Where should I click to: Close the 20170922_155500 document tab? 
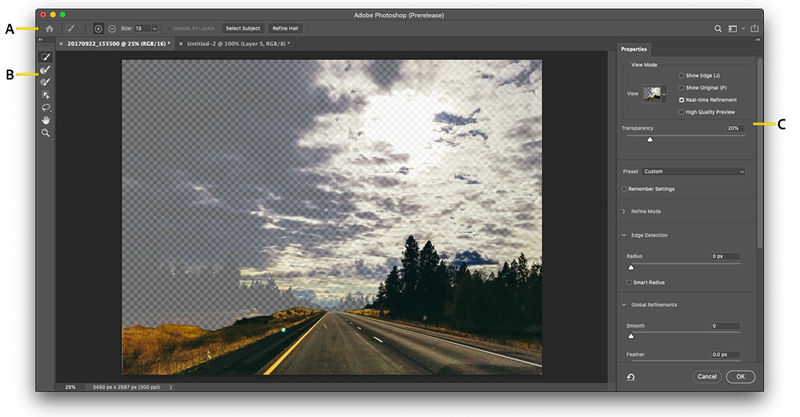pyautogui.click(x=61, y=44)
